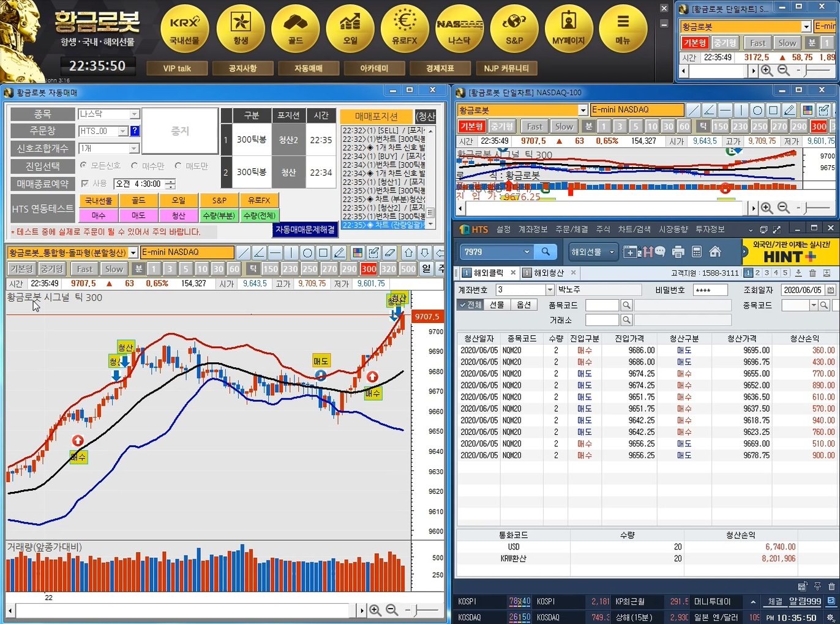Click the green 수량(전체) button
The height and width of the screenshot is (624, 840).
[259, 215]
